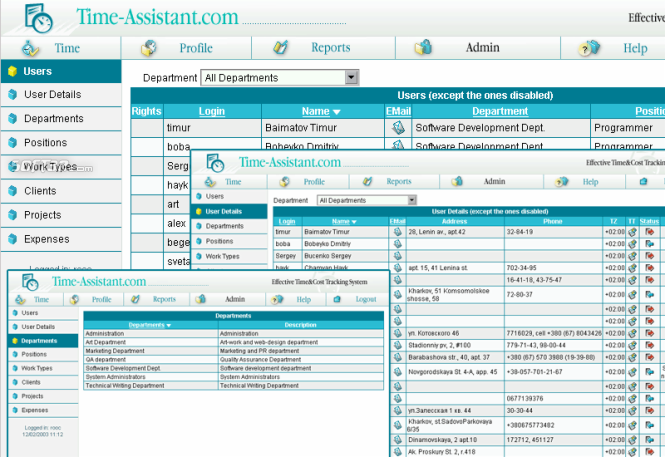Click the Logout link in the bottom window
The image size is (665, 457).
366,299
